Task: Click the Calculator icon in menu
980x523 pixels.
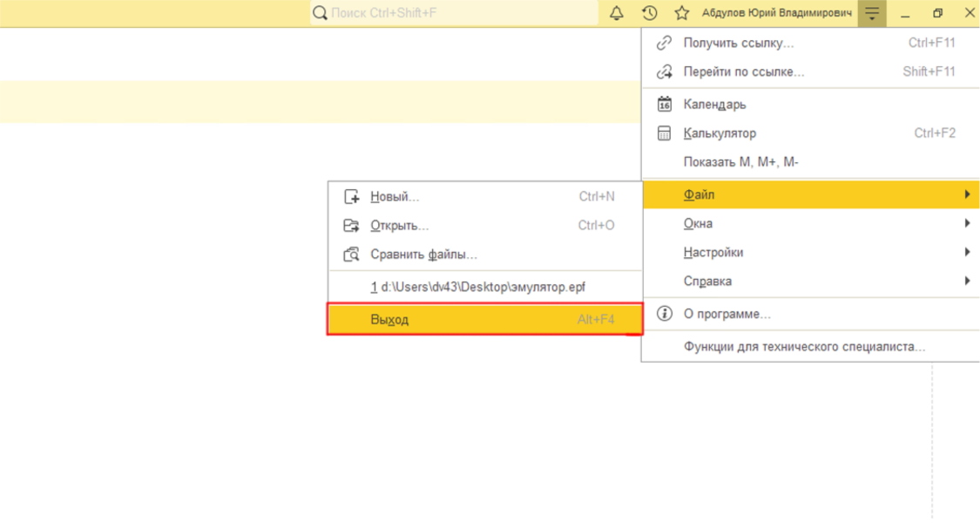Action: click(665, 133)
